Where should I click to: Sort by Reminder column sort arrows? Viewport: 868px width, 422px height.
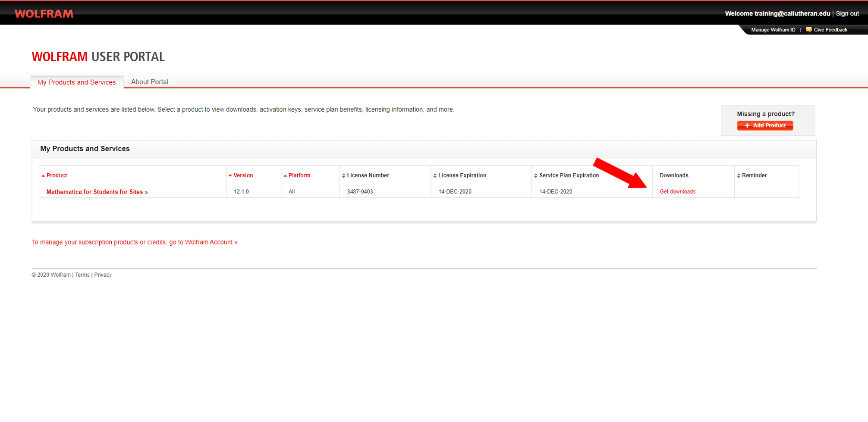pos(739,176)
